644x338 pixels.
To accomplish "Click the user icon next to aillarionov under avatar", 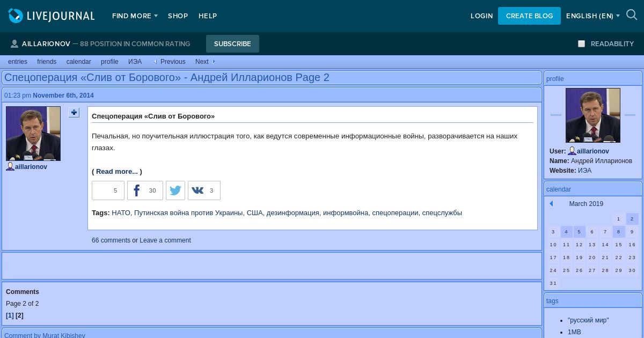I will coord(10,167).
